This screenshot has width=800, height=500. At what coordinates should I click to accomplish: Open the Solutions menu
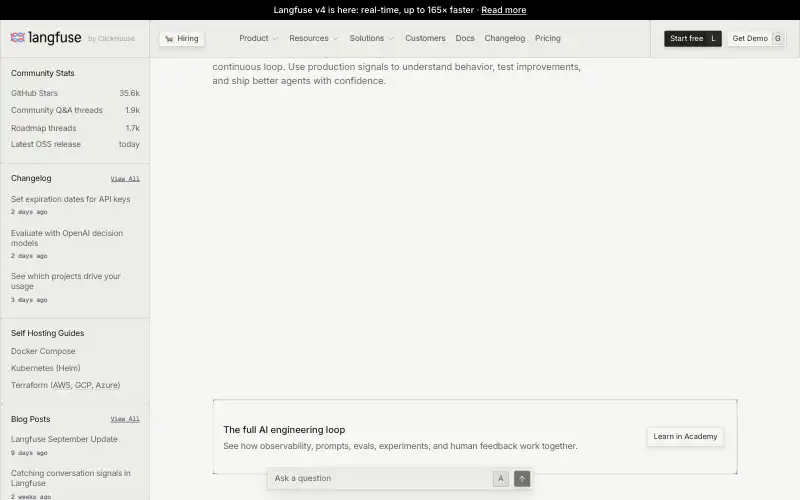[x=371, y=38]
